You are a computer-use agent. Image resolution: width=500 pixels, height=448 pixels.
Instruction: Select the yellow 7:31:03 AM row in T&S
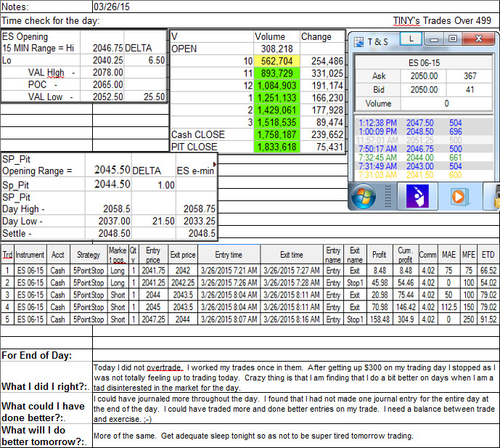424,174
